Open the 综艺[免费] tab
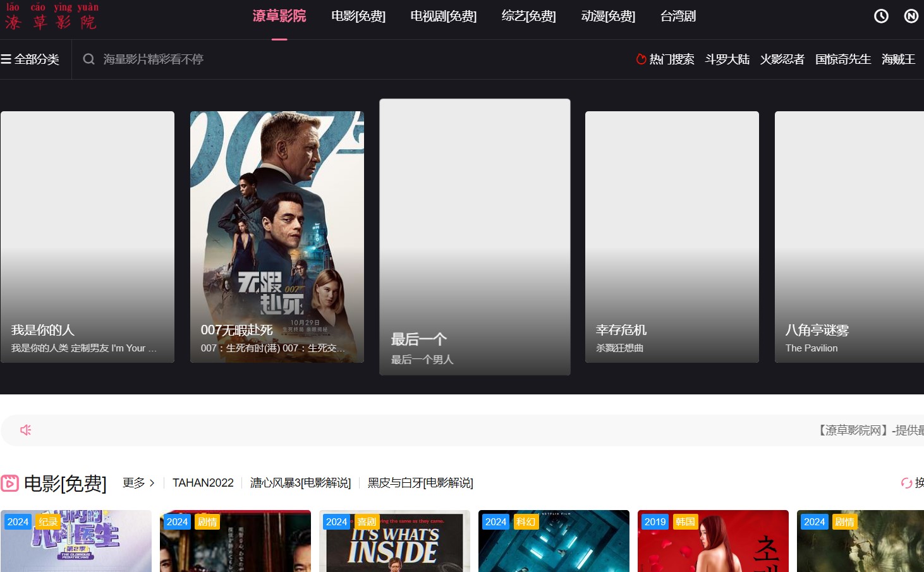The height and width of the screenshot is (572, 924). 529,16
